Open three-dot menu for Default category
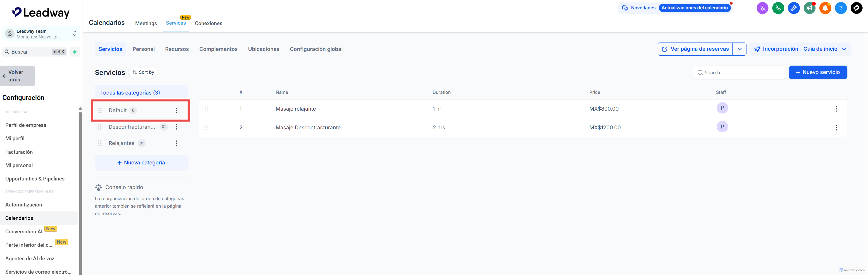The image size is (868, 275). tap(176, 110)
